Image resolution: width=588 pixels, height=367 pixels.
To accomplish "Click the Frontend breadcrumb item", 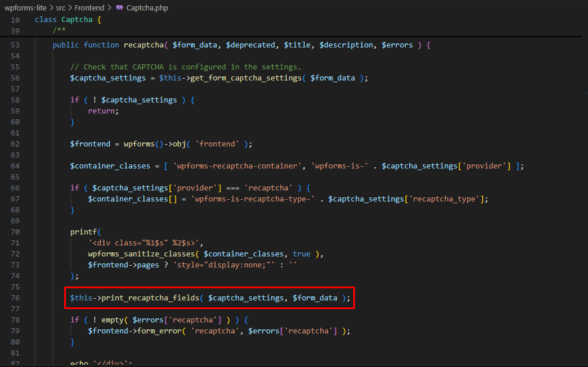I will coord(90,8).
